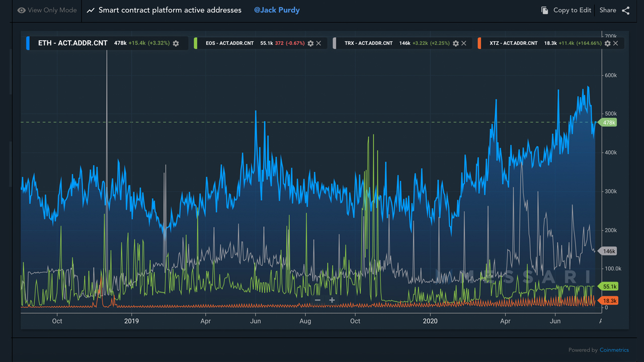Click the Aug x-axis label
This screenshot has width=644, height=362.
tap(305, 321)
